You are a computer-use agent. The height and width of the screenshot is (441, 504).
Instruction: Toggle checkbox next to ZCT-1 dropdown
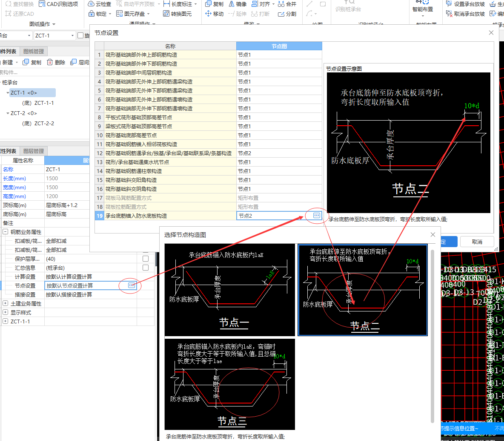(81, 35)
